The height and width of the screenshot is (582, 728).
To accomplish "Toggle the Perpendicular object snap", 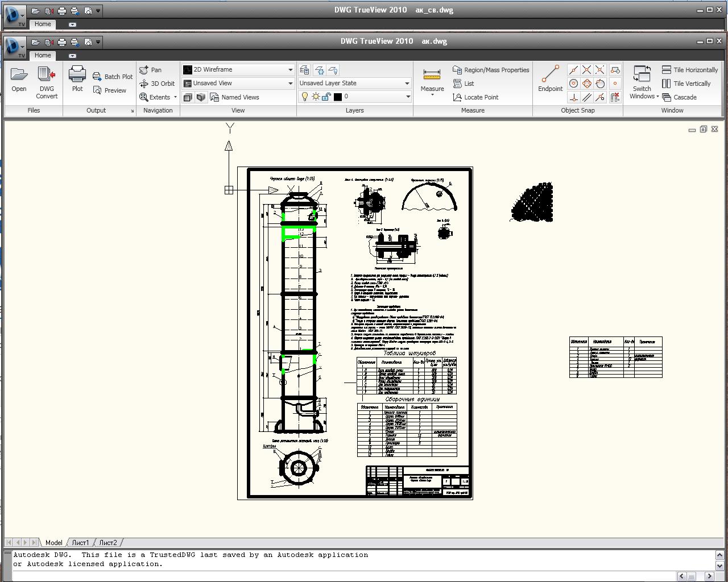I will [x=573, y=97].
